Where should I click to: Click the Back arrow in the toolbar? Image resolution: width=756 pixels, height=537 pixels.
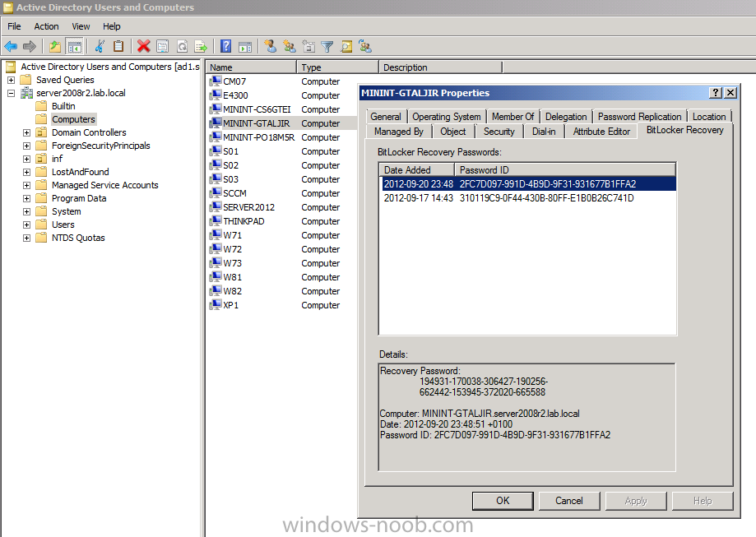(x=11, y=46)
